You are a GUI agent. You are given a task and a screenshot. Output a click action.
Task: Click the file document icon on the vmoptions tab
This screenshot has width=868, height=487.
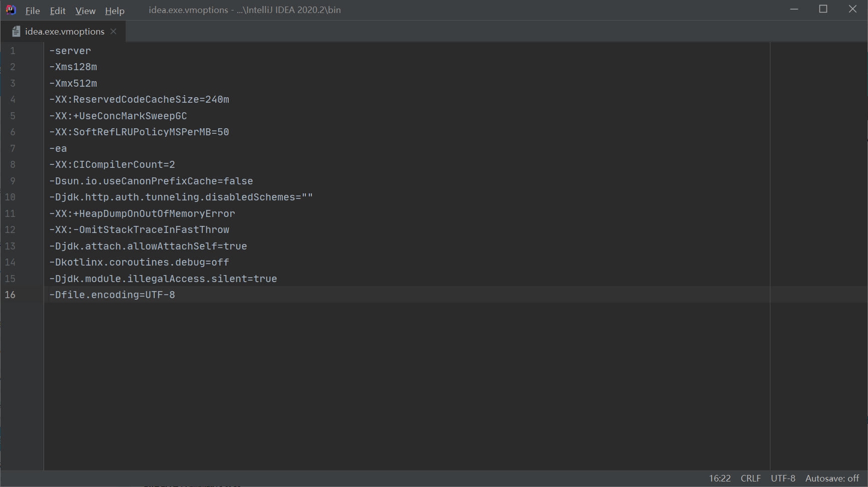coord(16,31)
